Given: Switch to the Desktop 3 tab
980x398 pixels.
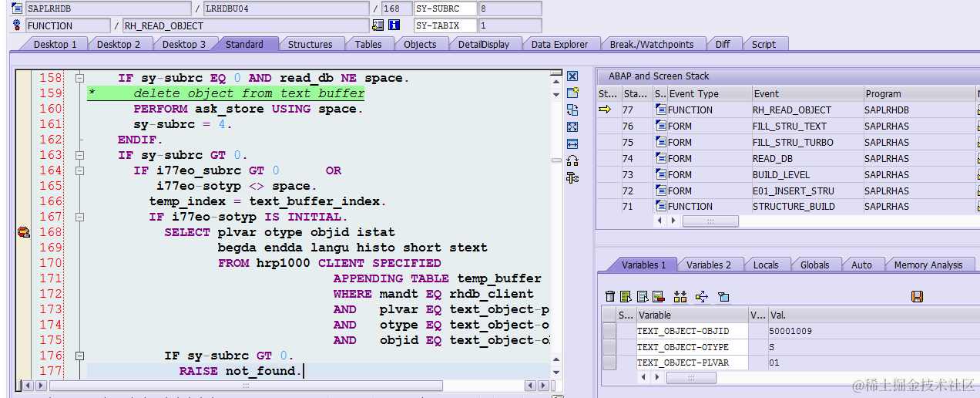Looking at the screenshot, I should pyautogui.click(x=183, y=44).
